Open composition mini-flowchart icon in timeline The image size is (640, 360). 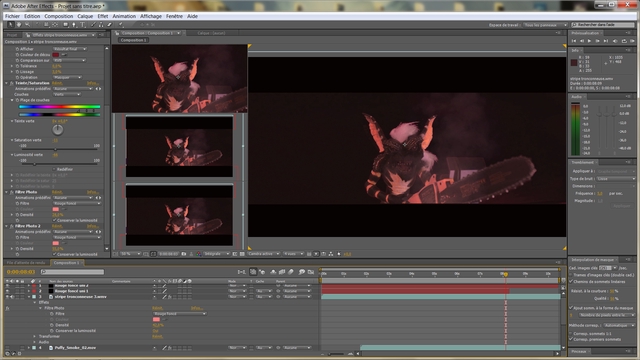[x=241, y=272]
